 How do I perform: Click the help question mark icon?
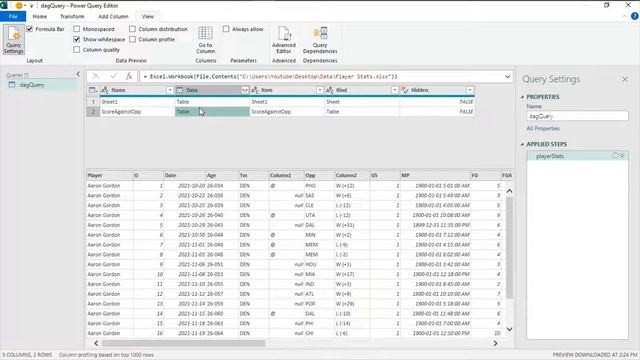click(634, 16)
